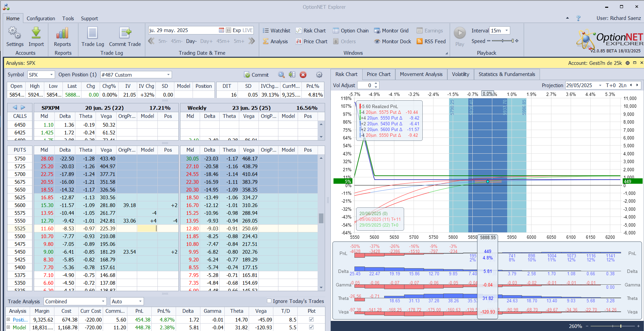Toggle Plot checkbox for Position row

[x=311, y=320]
